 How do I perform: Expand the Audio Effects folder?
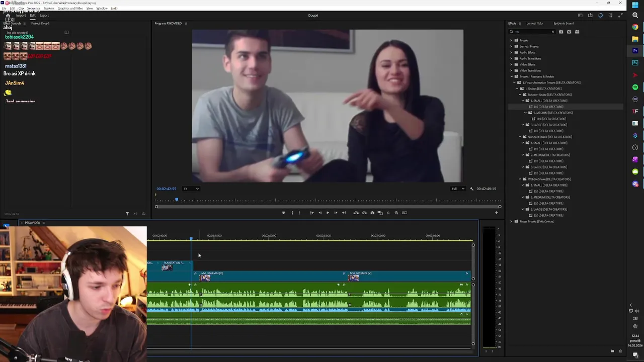point(511,52)
